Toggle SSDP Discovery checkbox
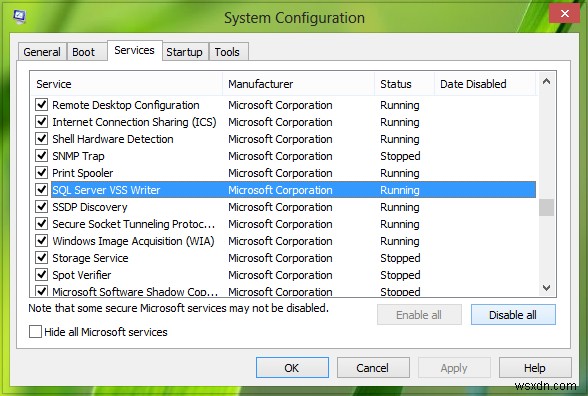Viewport: 588px width, 396px height. point(41,207)
